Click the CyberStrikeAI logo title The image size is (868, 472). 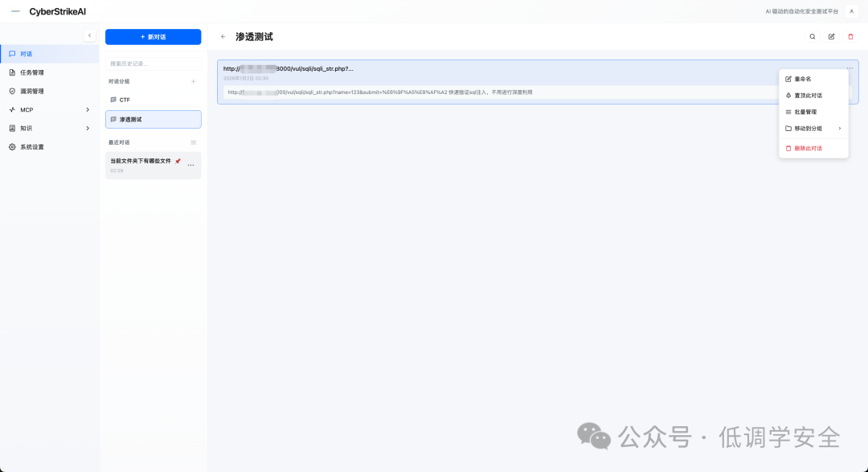pyautogui.click(x=58, y=11)
